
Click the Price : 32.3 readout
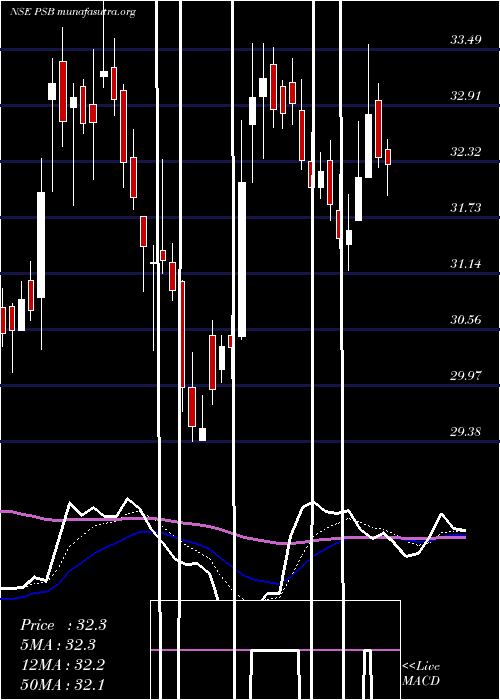coord(63,625)
